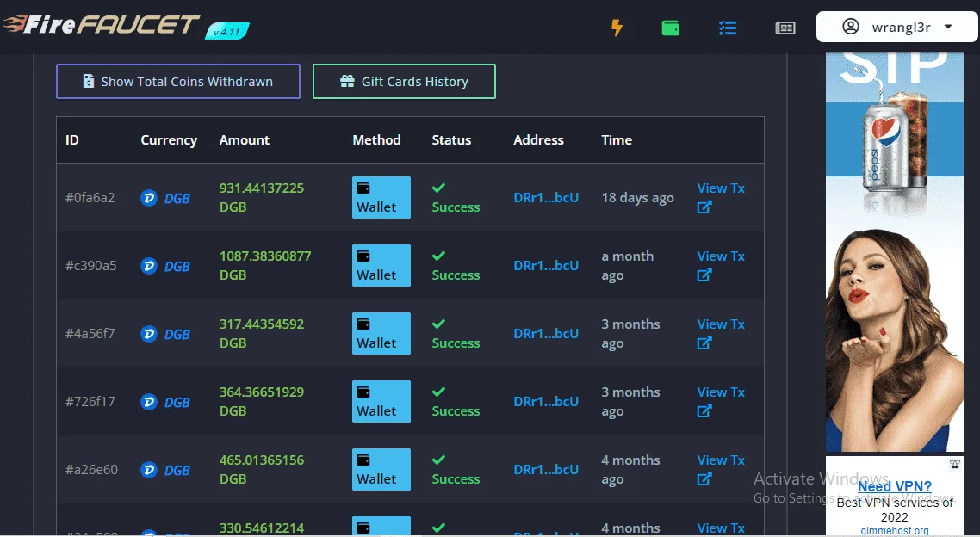Click the DGB coin icon for #a26e60

tap(149, 470)
